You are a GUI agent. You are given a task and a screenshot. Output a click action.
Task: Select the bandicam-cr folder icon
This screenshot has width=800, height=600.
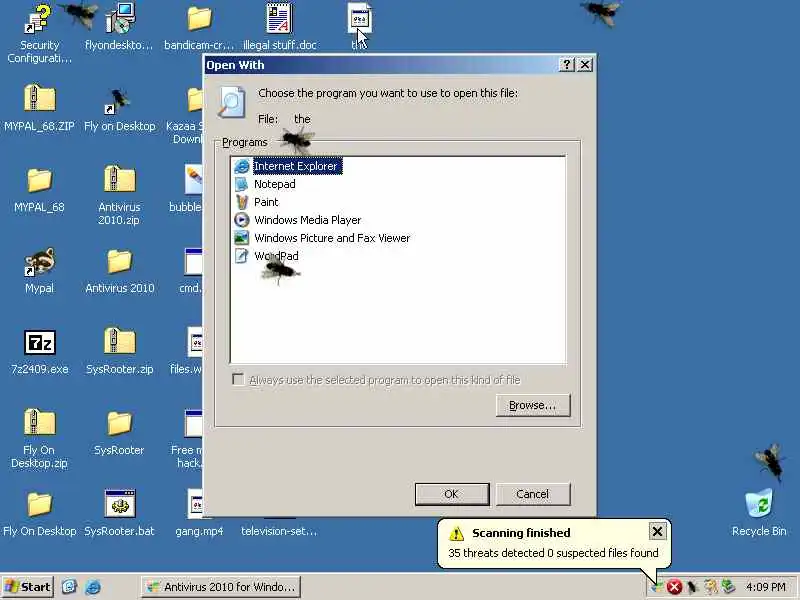coord(199,27)
